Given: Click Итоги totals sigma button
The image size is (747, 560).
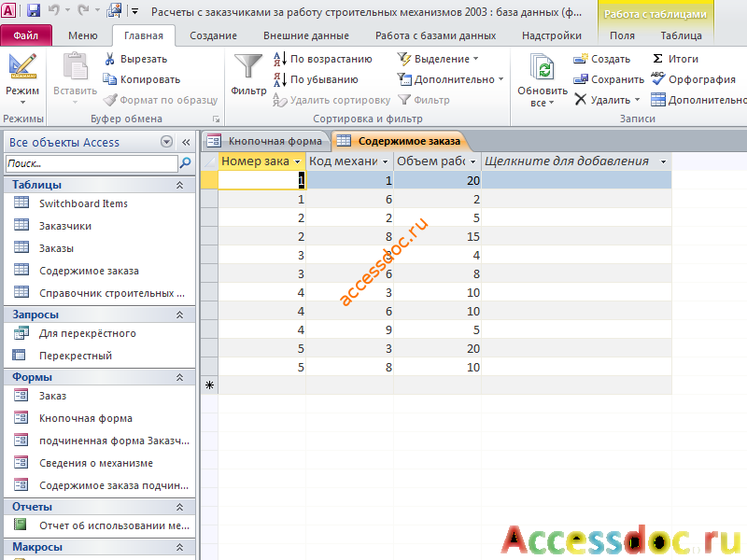Looking at the screenshot, I should point(675,59).
